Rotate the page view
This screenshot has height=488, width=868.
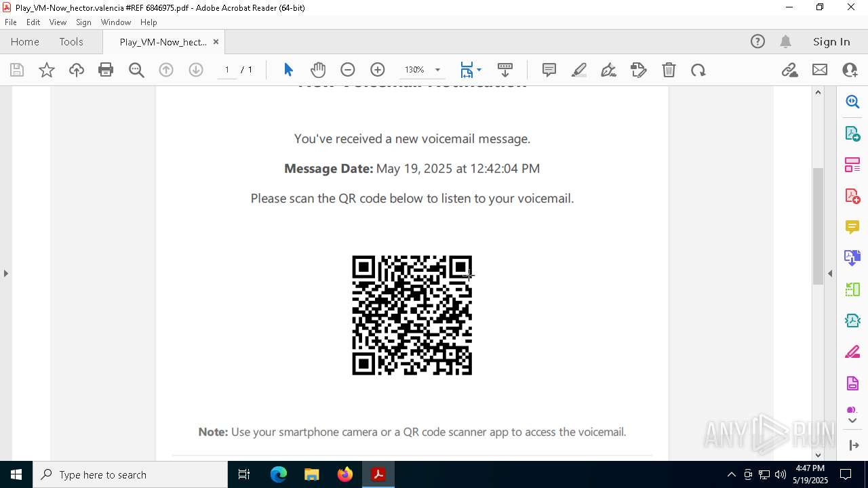click(x=698, y=70)
